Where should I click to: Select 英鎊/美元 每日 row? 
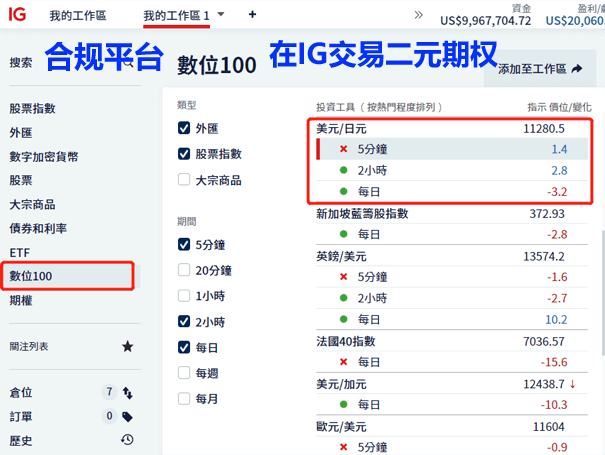(x=452, y=319)
